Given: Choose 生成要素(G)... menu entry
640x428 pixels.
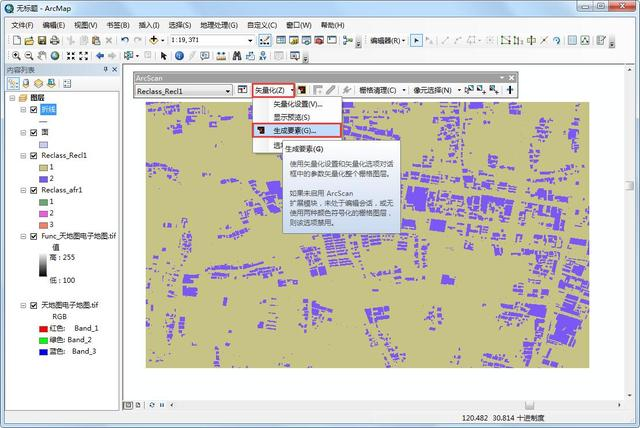Looking at the screenshot, I should (296, 131).
